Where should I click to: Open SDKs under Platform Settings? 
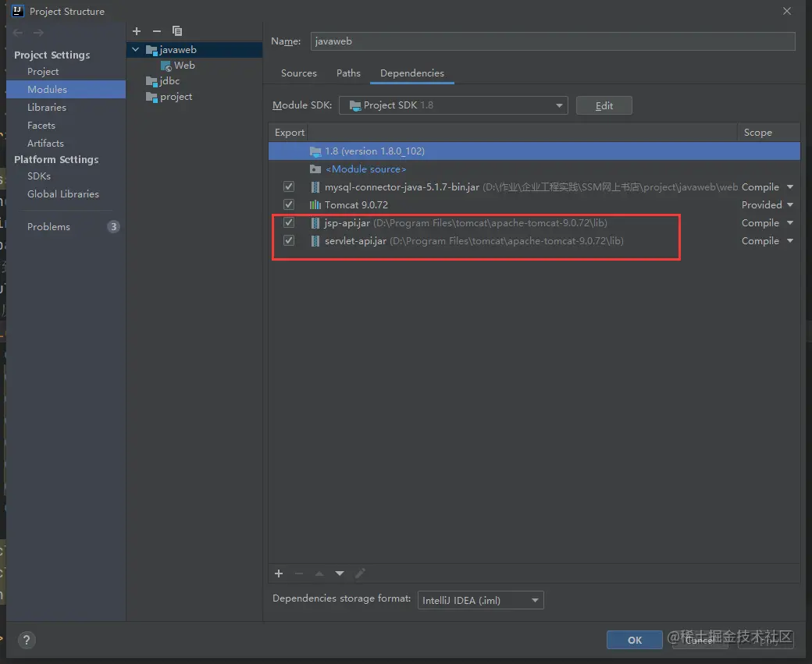(x=39, y=176)
